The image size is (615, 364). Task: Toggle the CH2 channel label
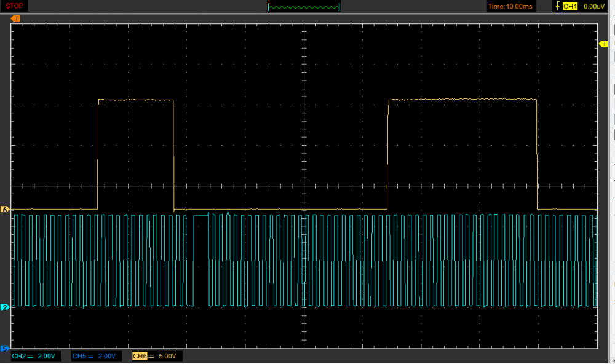coord(18,357)
